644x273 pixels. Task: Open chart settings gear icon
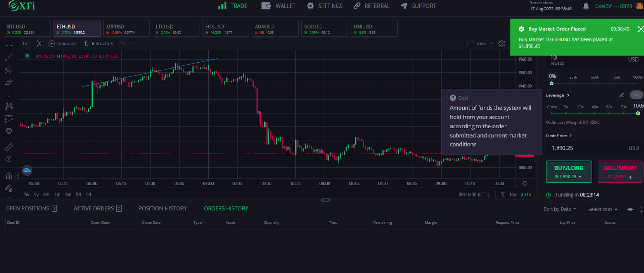[x=502, y=44]
